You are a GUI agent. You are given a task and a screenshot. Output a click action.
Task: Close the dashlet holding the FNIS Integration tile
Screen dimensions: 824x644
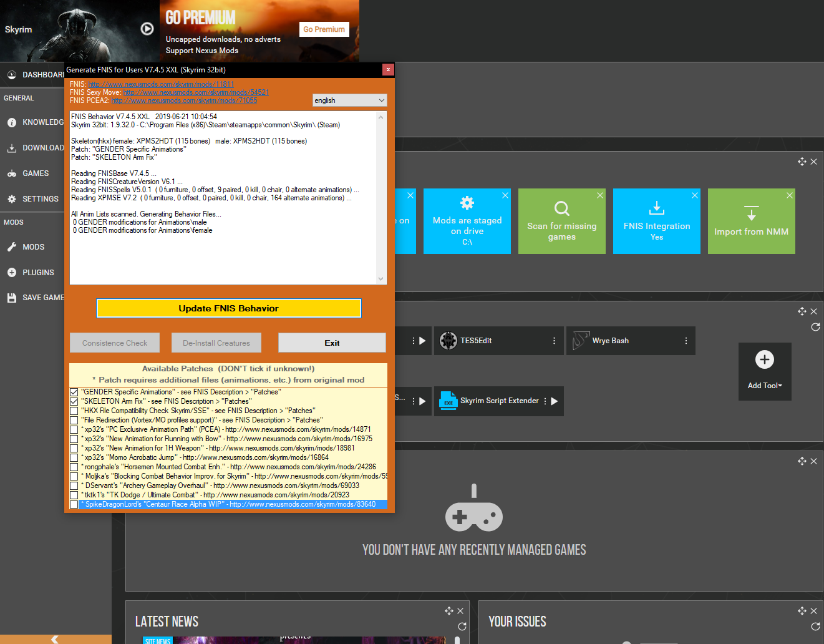[813, 162]
